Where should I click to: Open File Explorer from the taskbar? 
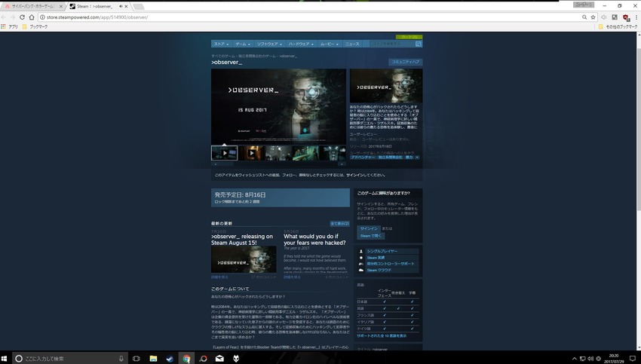pos(153,358)
